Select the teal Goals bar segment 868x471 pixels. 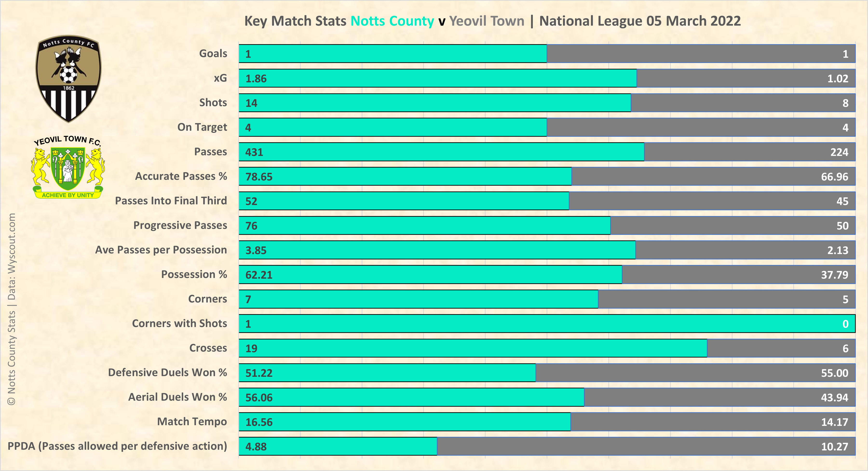(393, 54)
